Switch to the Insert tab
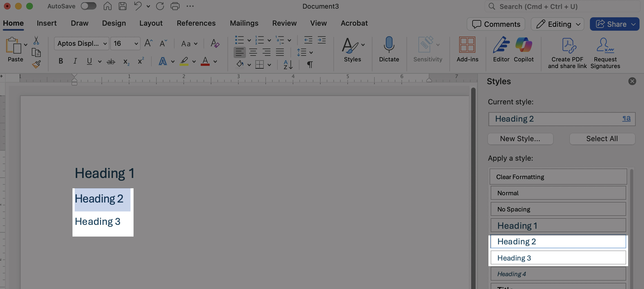This screenshot has height=289, width=644. coord(47,23)
